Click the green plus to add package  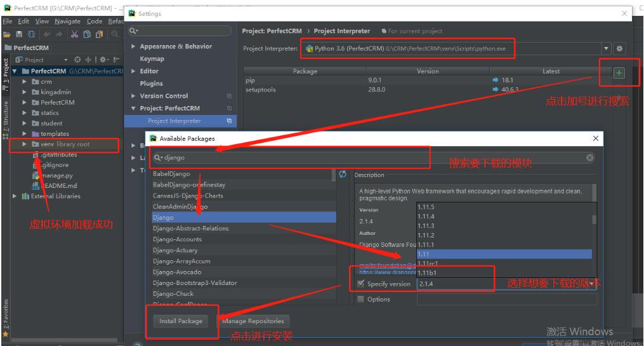coord(619,73)
